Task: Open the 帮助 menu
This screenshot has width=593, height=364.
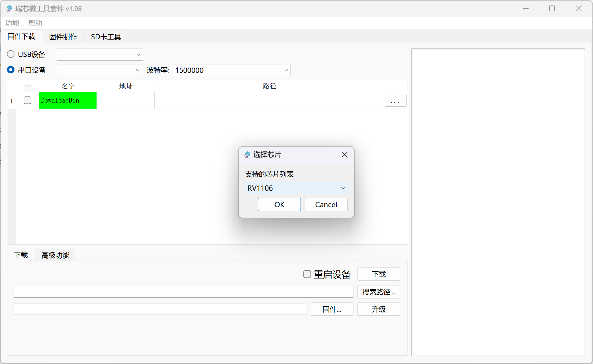Action: (35, 23)
